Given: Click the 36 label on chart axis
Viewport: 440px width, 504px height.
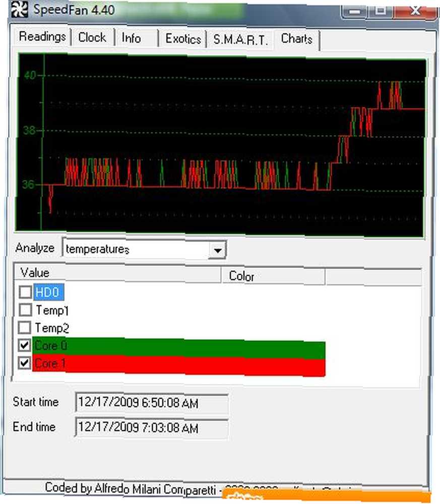Looking at the screenshot, I should click(x=28, y=184).
